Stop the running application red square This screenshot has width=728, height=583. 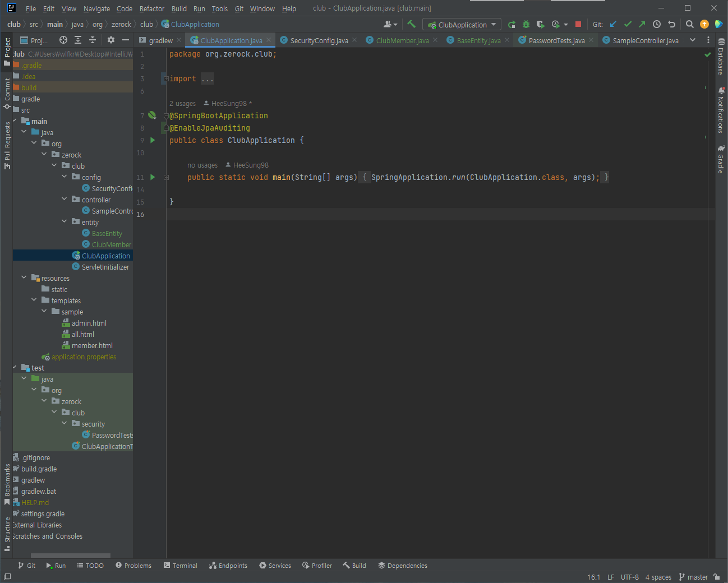[578, 25]
